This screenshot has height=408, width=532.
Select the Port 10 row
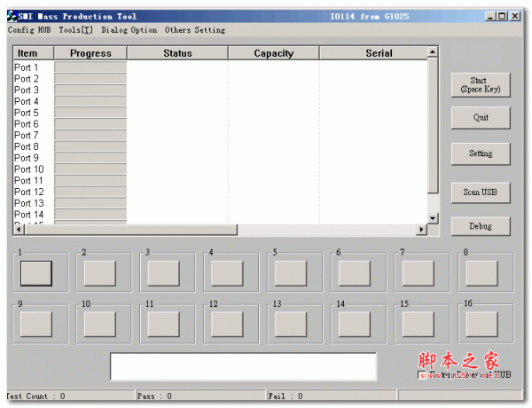tap(221, 169)
